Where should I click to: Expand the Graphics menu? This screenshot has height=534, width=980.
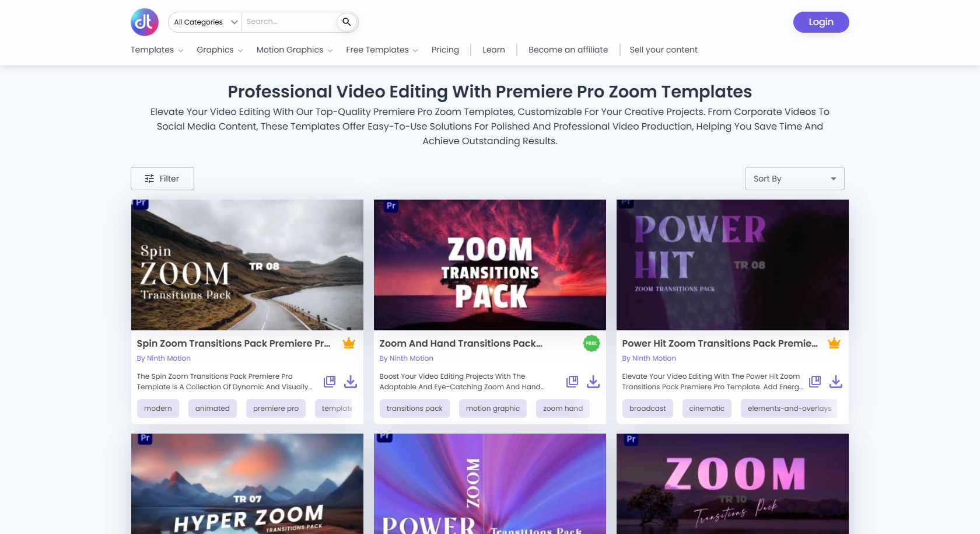pos(220,50)
